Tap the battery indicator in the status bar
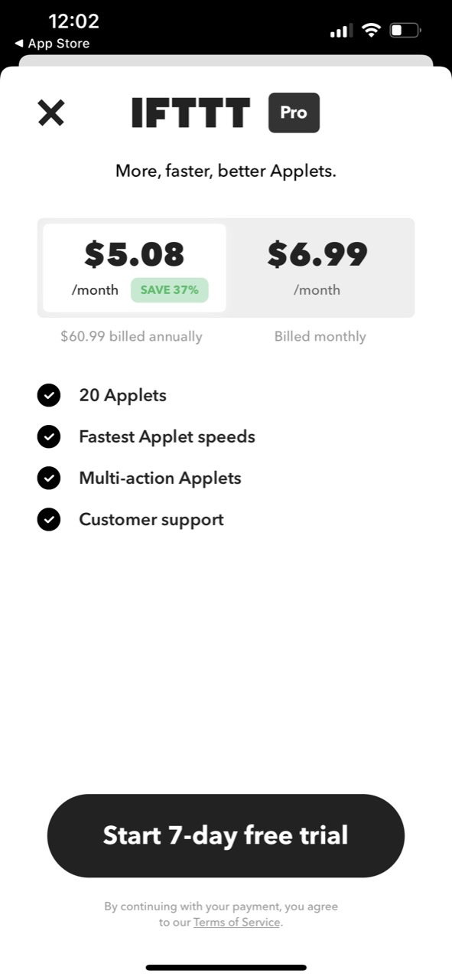The height and width of the screenshot is (980, 452). (405, 29)
